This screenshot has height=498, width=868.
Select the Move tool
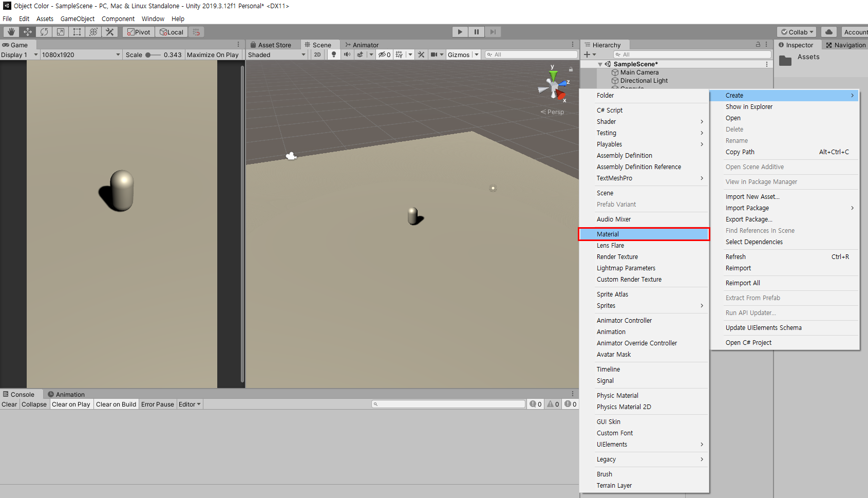point(28,32)
